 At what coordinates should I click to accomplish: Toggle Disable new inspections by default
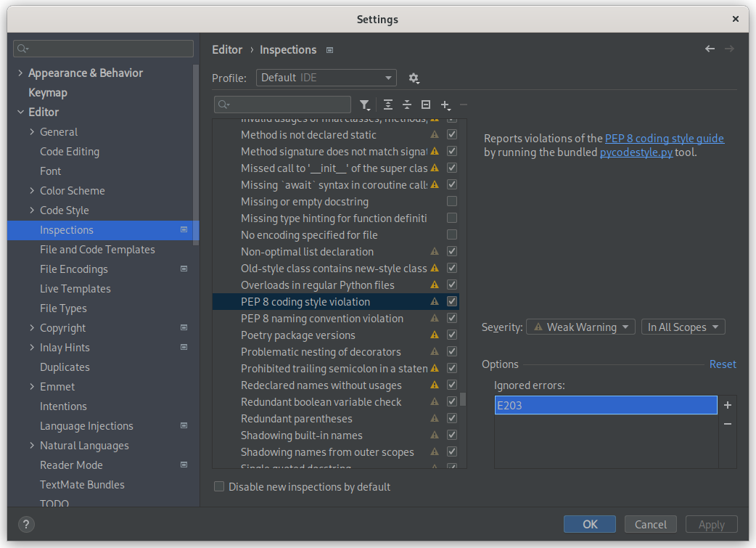click(219, 487)
